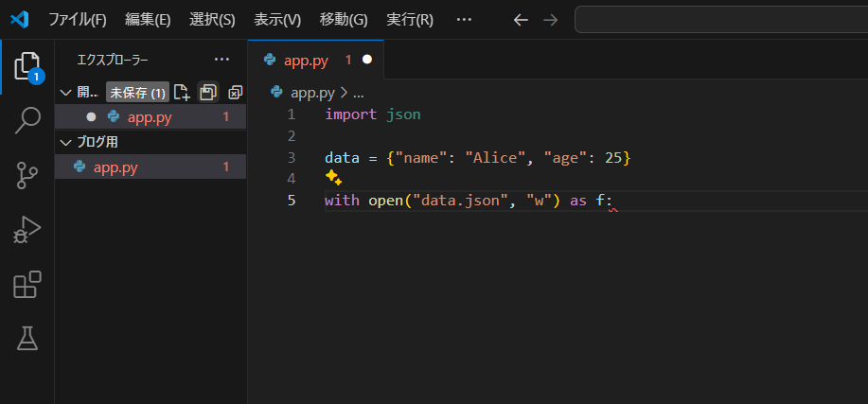Click the command center search box

[721, 20]
